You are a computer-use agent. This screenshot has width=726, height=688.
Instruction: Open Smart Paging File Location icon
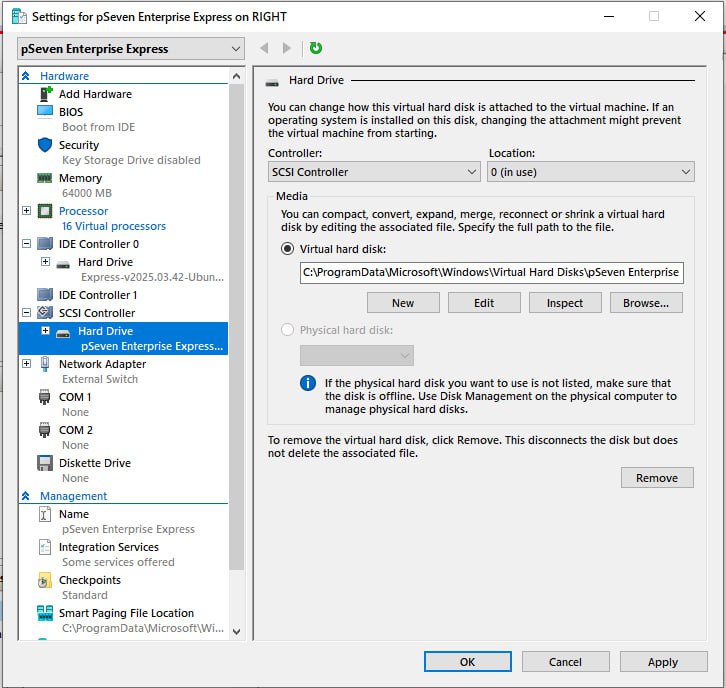45,613
